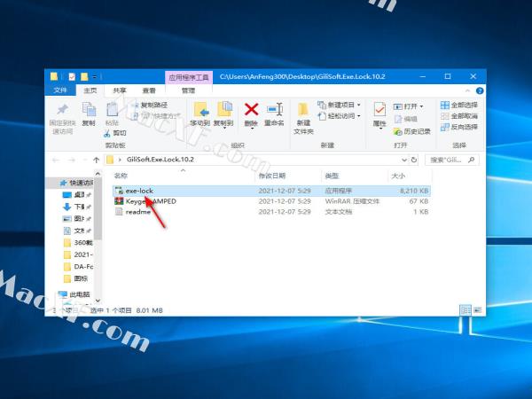Screen dimensions: 532x399
Task: Click the 67 KB size cell
Action: (419, 201)
